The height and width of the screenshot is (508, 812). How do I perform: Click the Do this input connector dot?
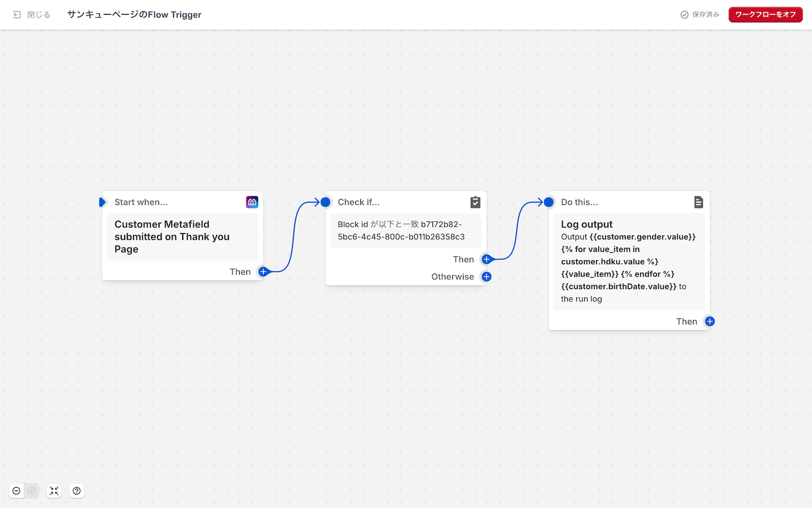pos(549,202)
